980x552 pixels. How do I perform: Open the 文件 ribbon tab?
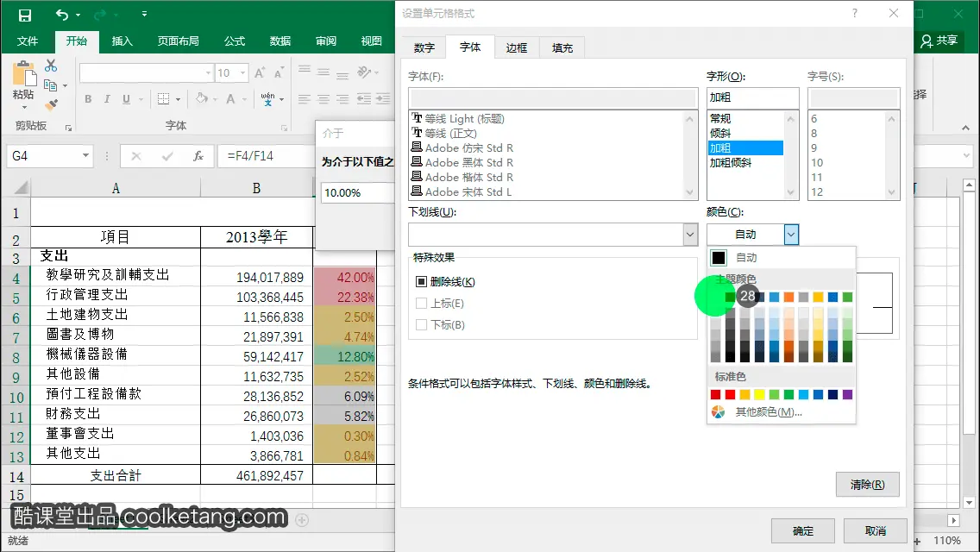(28, 41)
